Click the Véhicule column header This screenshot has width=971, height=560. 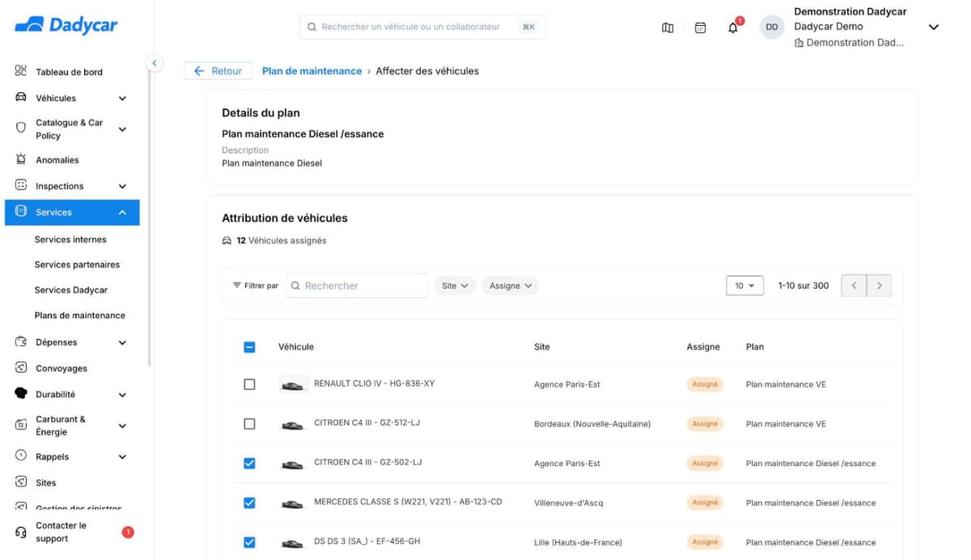pyautogui.click(x=296, y=346)
